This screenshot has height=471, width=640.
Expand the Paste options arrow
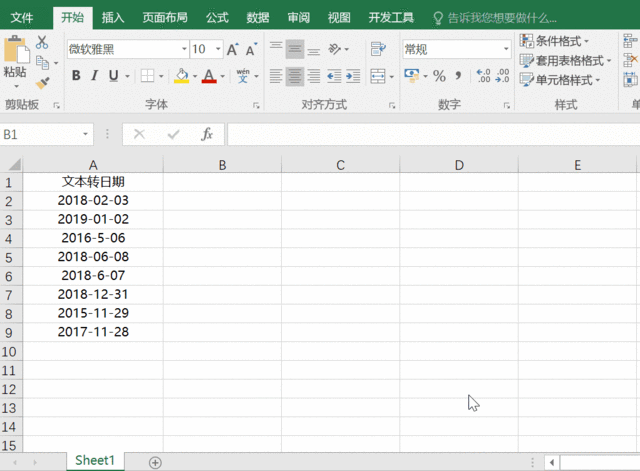[16, 86]
